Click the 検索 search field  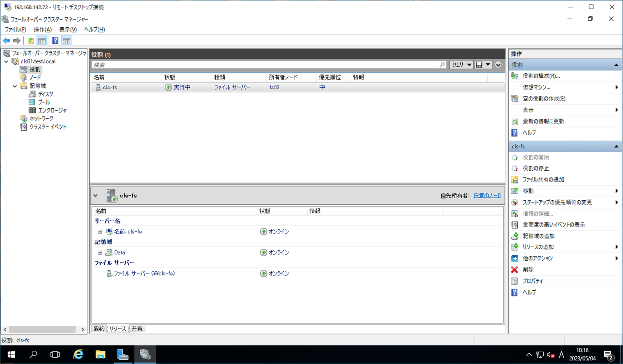pyautogui.click(x=262, y=65)
